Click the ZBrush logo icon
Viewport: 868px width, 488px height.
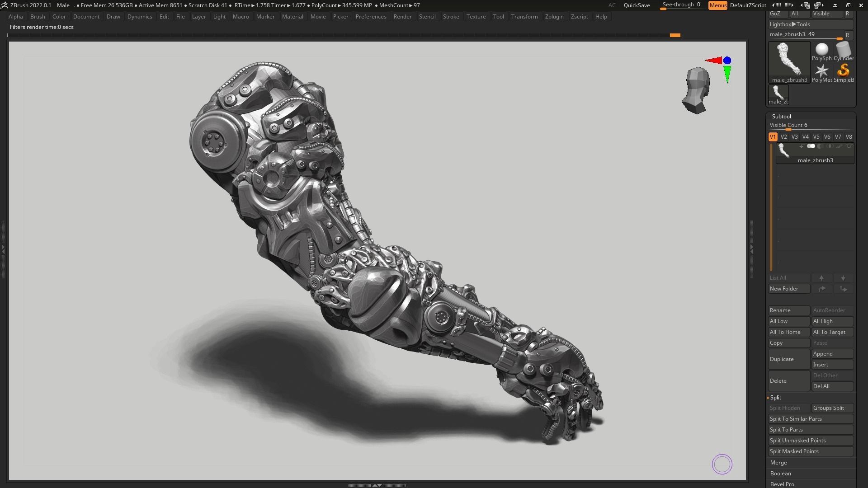[5, 5]
